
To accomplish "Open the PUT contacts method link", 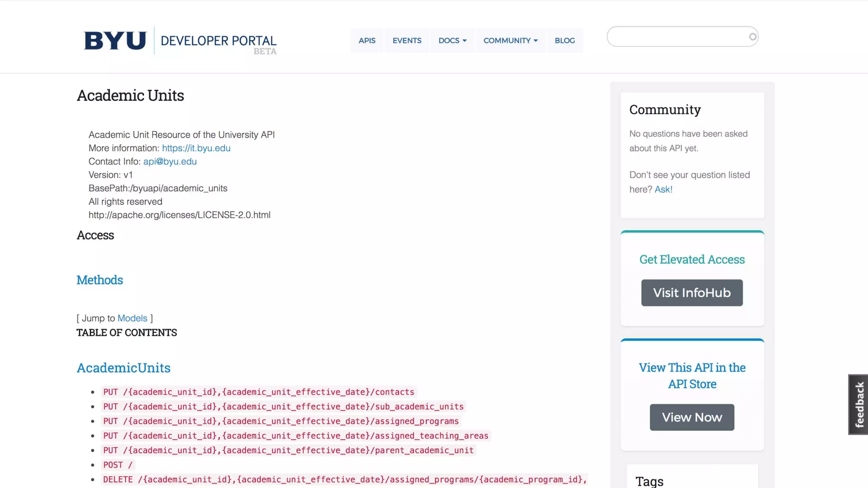I will click(x=259, y=392).
